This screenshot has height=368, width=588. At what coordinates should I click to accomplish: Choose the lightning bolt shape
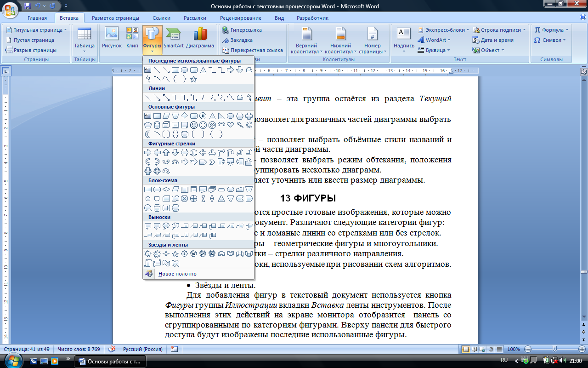pos(240,125)
